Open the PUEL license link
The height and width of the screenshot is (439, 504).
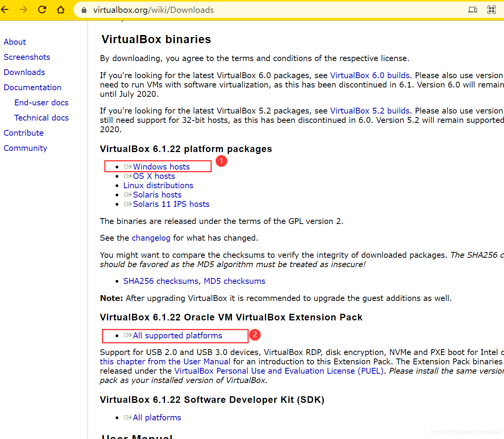click(279, 371)
